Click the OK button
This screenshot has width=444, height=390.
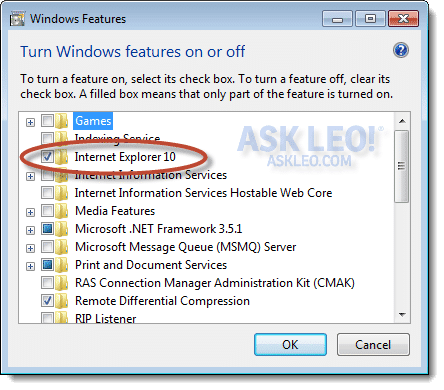click(290, 344)
